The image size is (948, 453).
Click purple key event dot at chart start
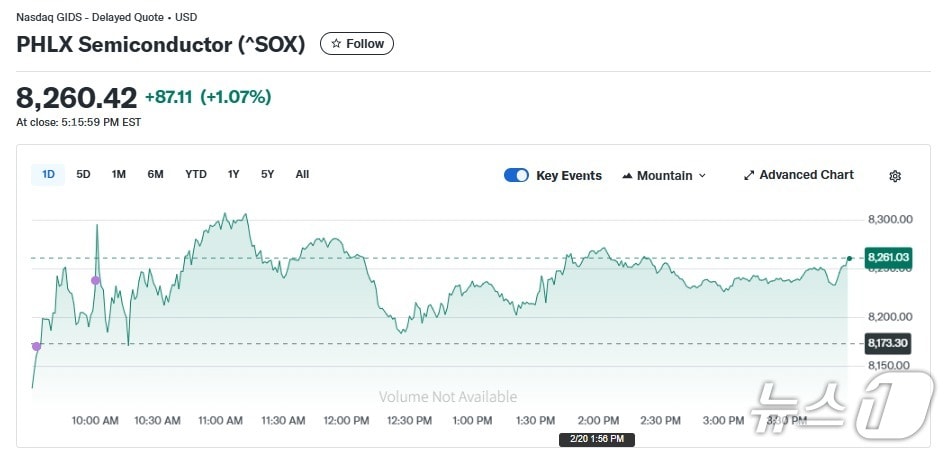pyautogui.click(x=37, y=346)
